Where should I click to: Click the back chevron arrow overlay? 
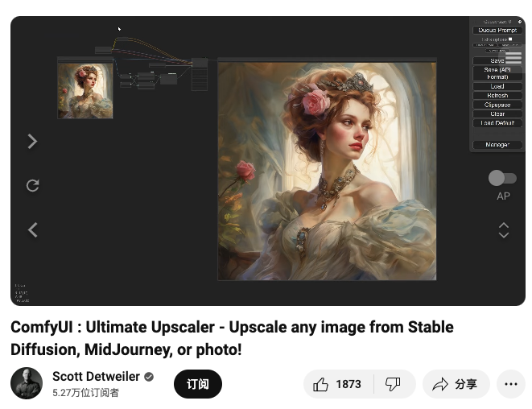(x=32, y=229)
